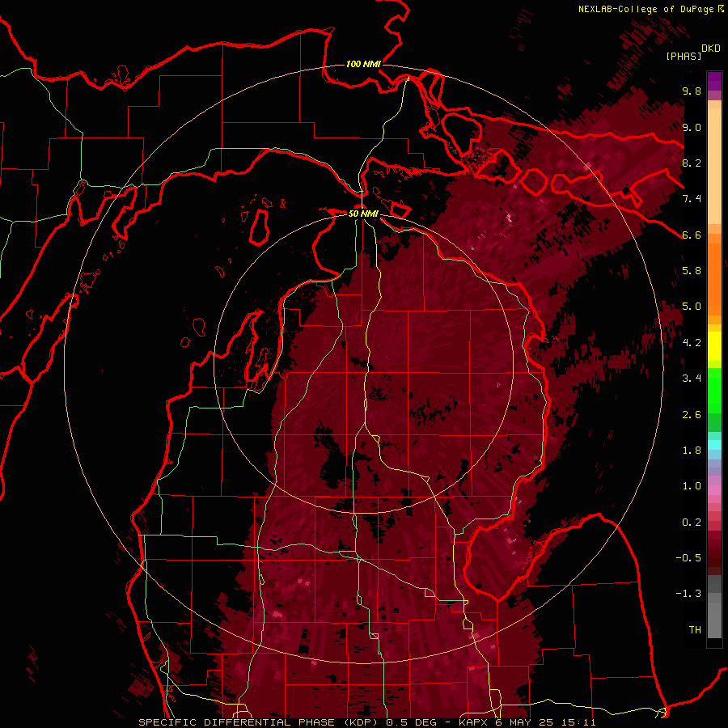
Task: Click the 100 NMI range ring label
Action: coord(363,64)
